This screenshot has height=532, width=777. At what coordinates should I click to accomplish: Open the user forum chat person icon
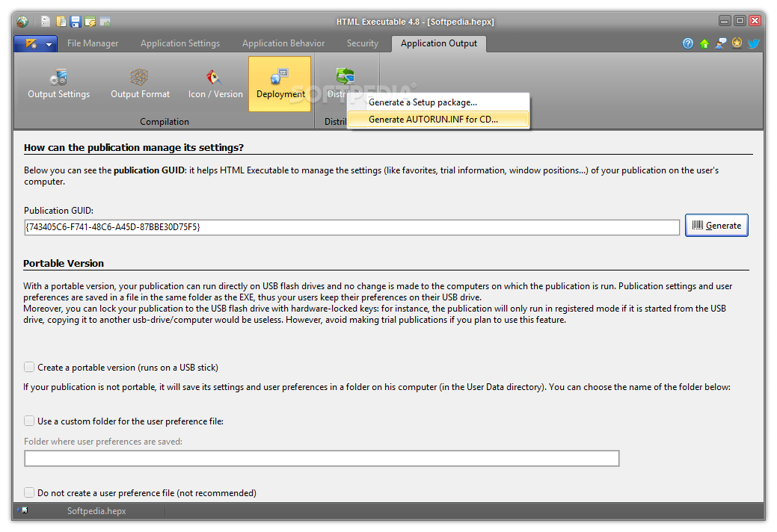tap(721, 43)
